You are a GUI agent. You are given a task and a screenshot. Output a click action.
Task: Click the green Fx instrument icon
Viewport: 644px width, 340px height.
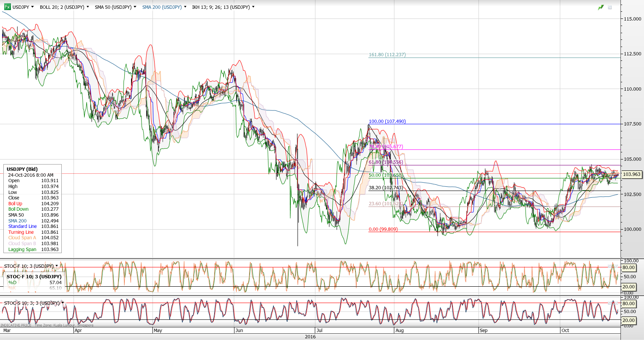point(7,7)
